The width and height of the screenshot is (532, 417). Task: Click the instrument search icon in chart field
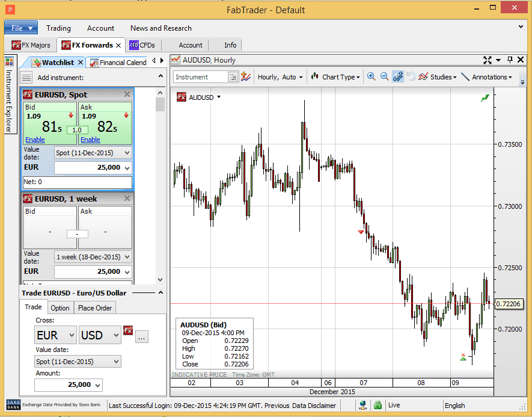click(x=233, y=77)
